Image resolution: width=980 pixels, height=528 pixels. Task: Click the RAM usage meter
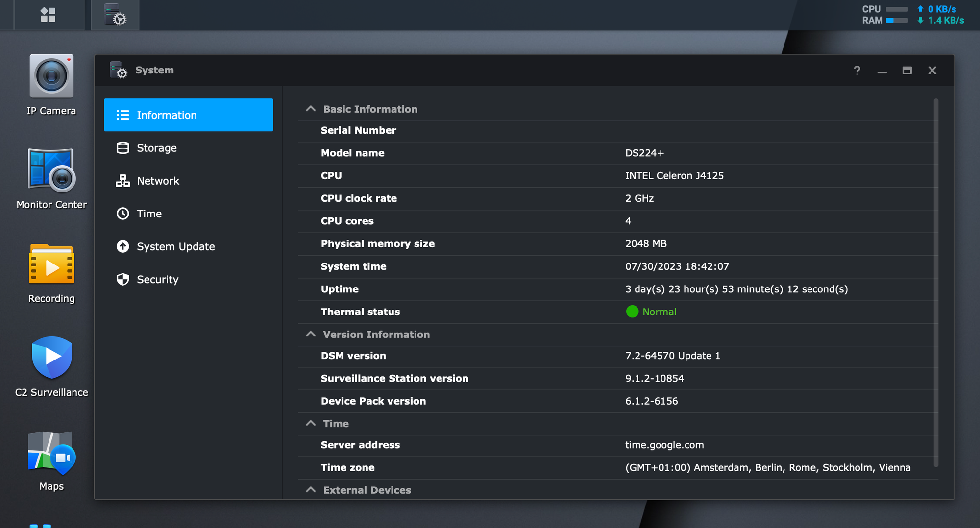(x=897, y=20)
